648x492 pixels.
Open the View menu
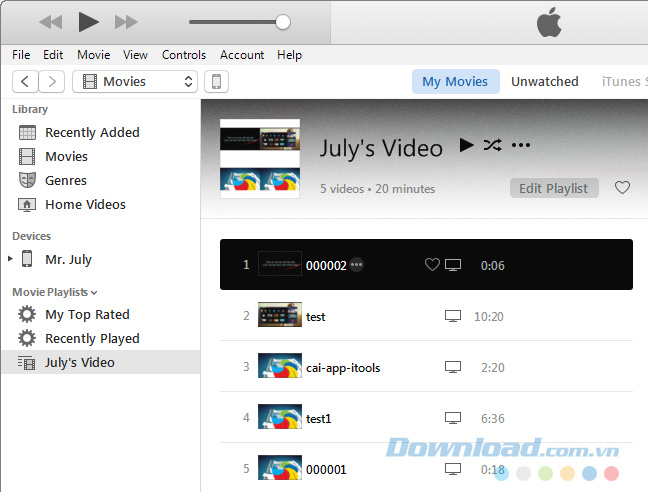tap(135, 55)
